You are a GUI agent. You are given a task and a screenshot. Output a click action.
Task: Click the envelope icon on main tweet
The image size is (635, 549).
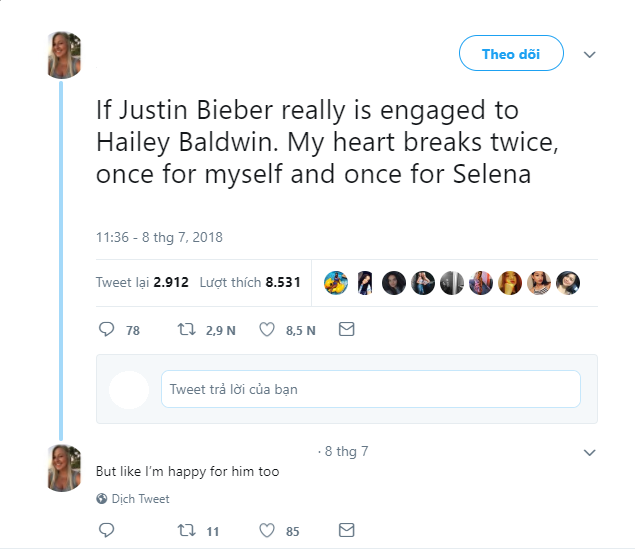(346, 329)
